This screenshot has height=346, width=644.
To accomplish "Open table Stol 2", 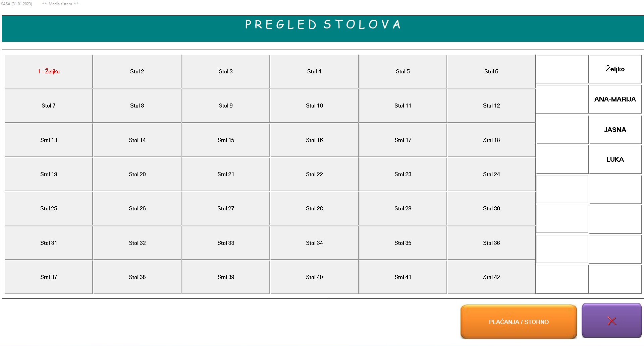I will 137,72.
